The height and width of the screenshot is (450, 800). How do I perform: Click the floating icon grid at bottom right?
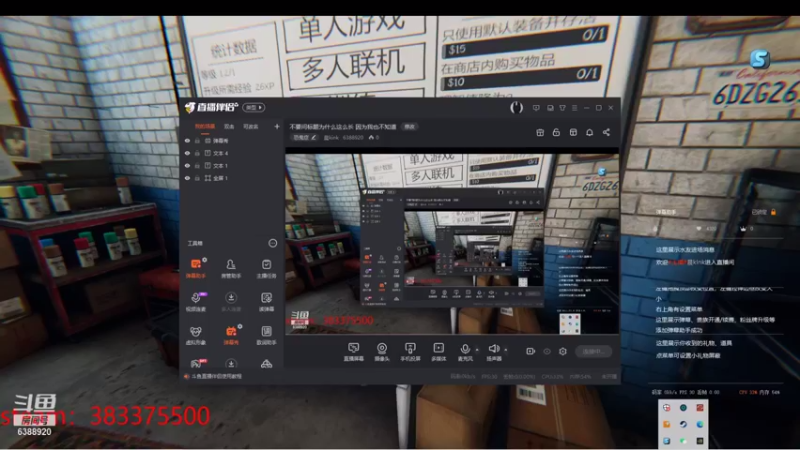click(x=683, y=424)
